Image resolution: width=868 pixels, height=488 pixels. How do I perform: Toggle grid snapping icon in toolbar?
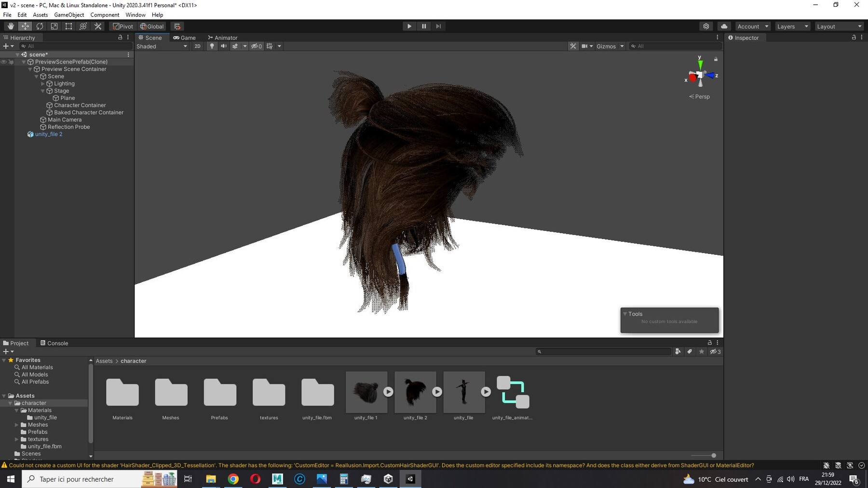pos(177,26)
